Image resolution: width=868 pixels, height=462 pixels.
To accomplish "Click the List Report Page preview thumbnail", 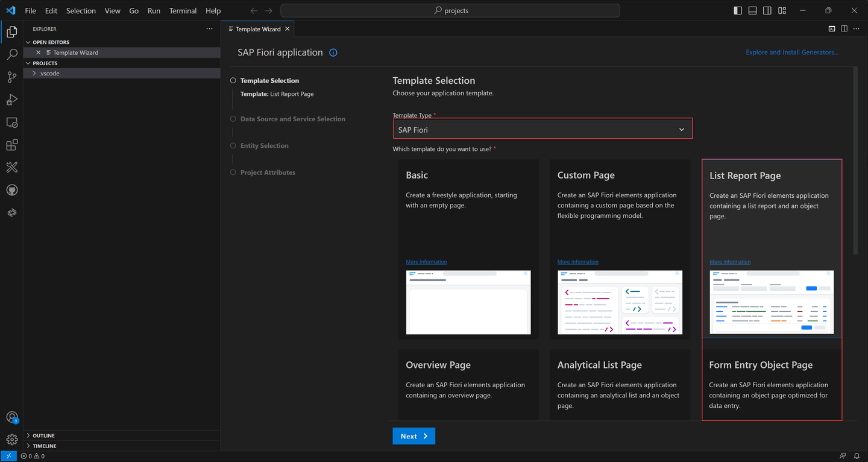I will click(772, 302).
